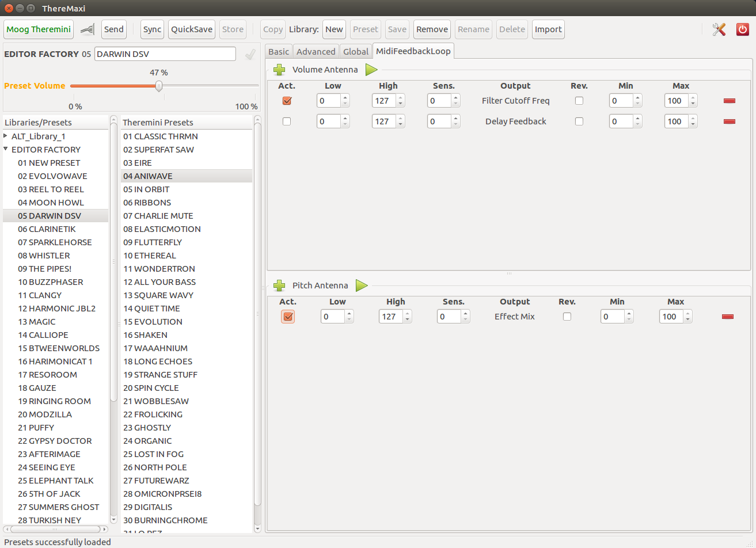Click the Preset Volume slider handle
756x548 pixels.
click(159, 86)
